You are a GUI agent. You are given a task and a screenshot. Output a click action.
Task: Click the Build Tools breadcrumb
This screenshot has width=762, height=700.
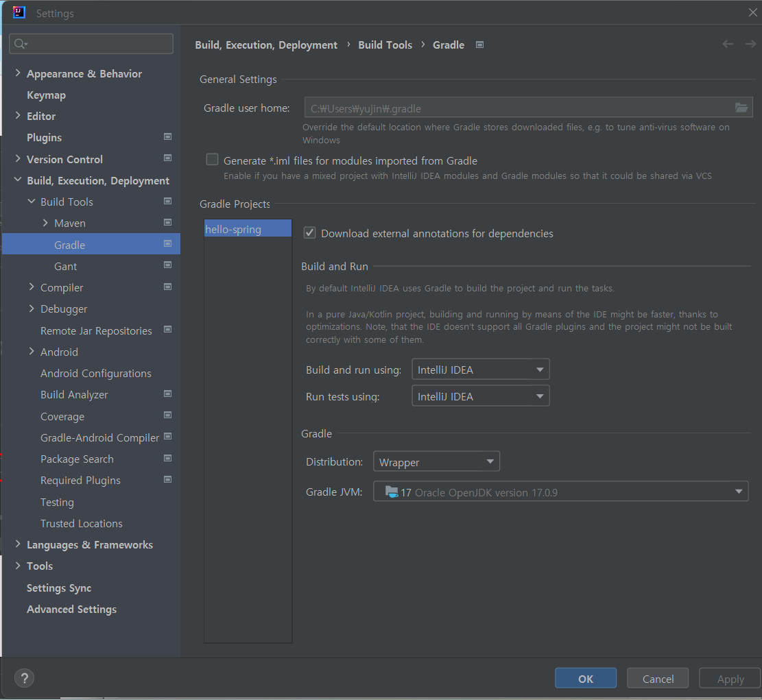(385, 45)
